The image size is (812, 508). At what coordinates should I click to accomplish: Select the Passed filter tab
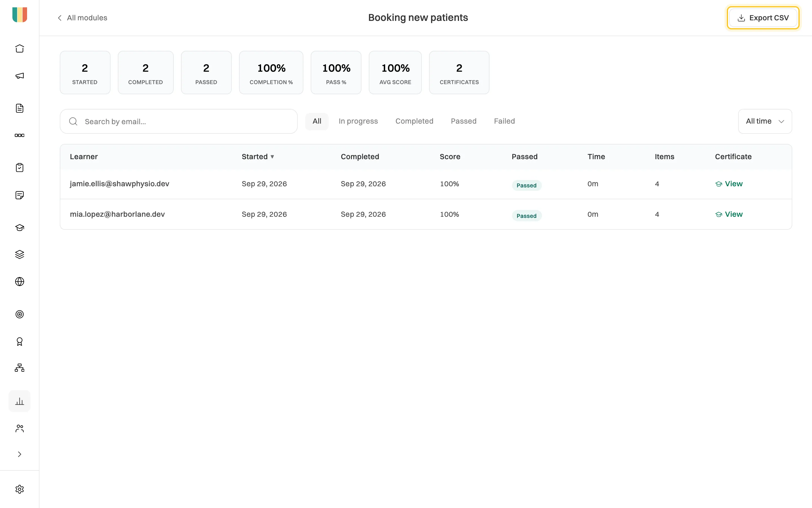(464, 121)
